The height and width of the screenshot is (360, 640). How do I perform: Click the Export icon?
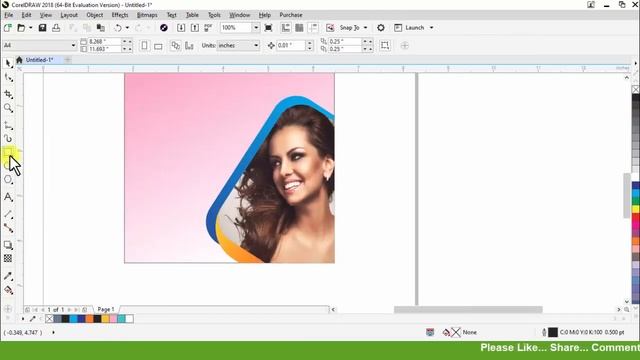tap(195, 28)
